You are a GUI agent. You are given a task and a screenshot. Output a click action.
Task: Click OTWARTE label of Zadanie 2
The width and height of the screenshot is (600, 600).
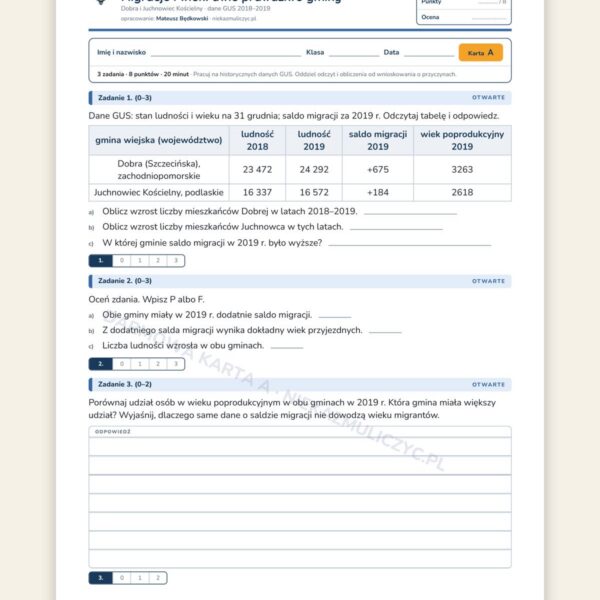[488, 281]
